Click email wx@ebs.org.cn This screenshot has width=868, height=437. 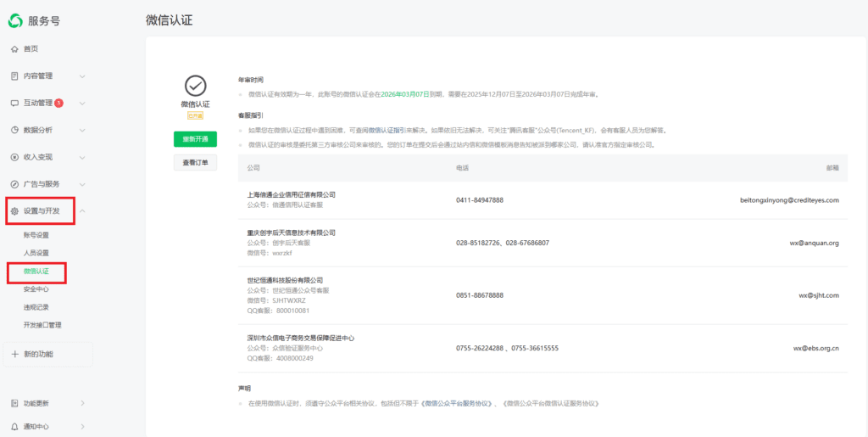[x=816, y=349]
